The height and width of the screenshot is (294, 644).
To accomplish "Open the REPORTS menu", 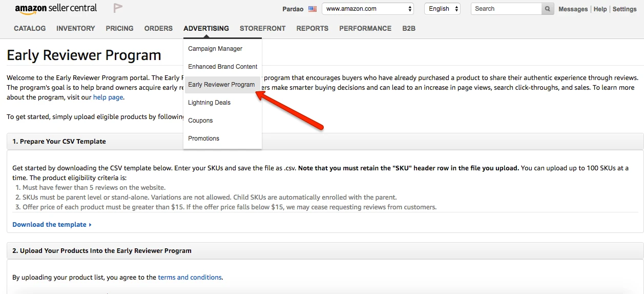I will (x=313, y=28).
